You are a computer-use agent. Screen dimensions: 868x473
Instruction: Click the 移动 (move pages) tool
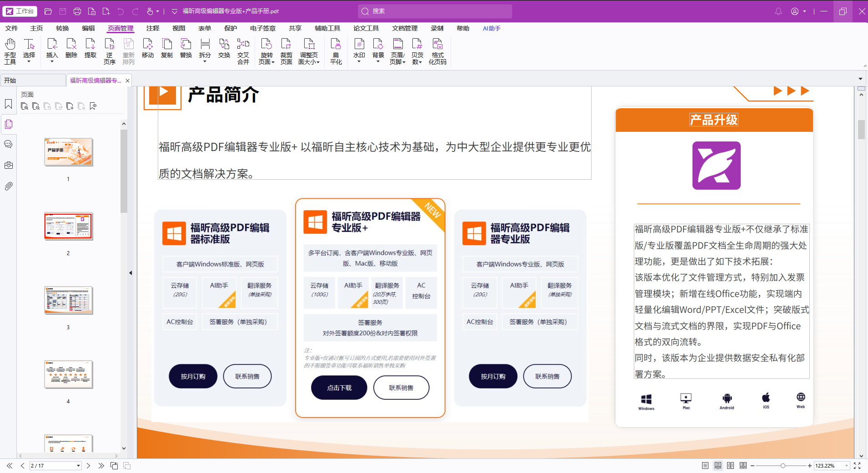point(148,48)
